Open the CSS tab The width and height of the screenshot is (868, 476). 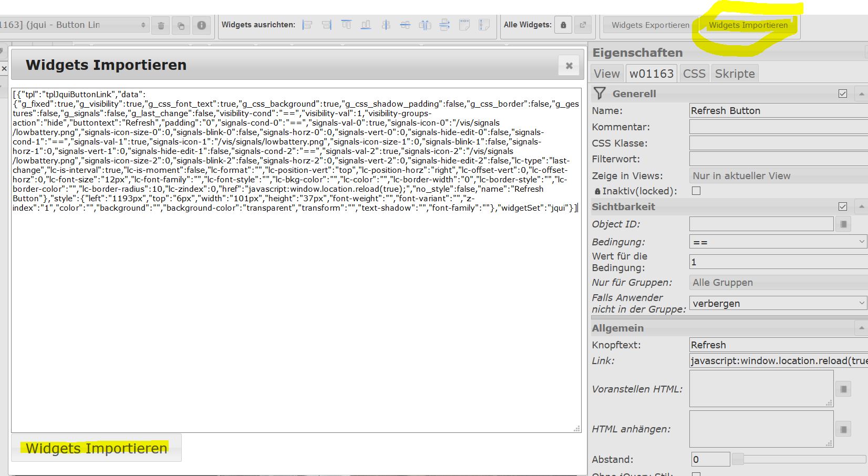[x=694, y=74]
